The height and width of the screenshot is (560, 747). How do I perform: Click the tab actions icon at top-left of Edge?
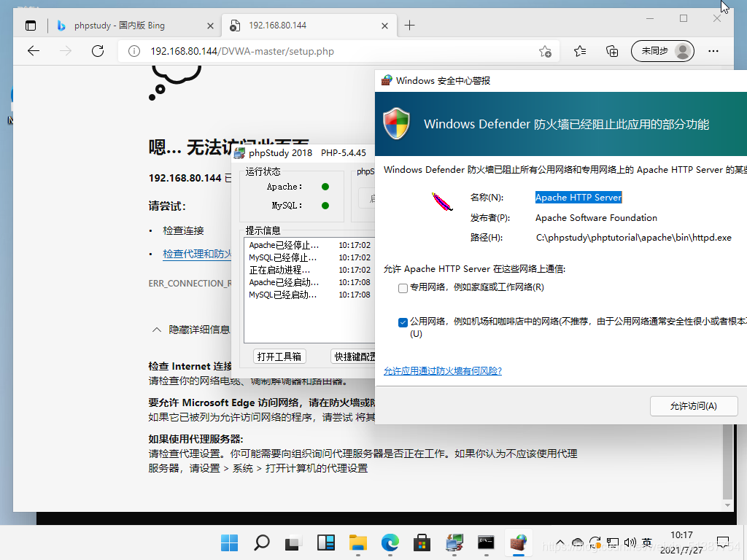[31, 26]
